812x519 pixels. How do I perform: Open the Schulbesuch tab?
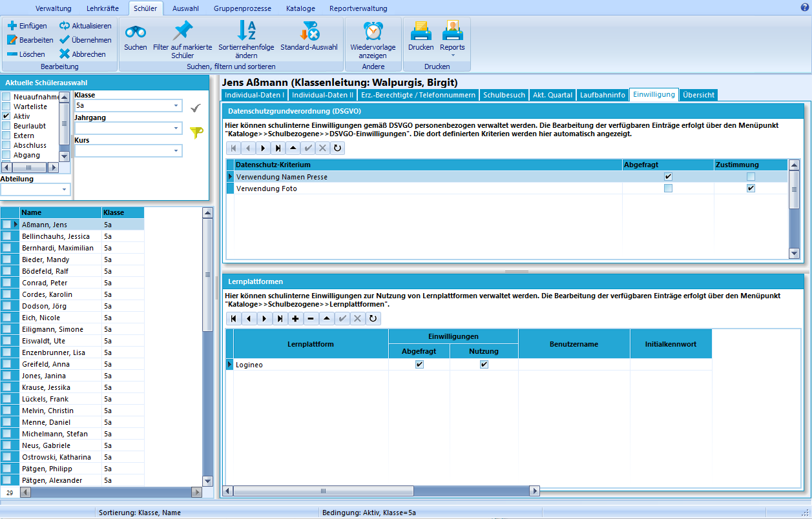pos(505,95)
